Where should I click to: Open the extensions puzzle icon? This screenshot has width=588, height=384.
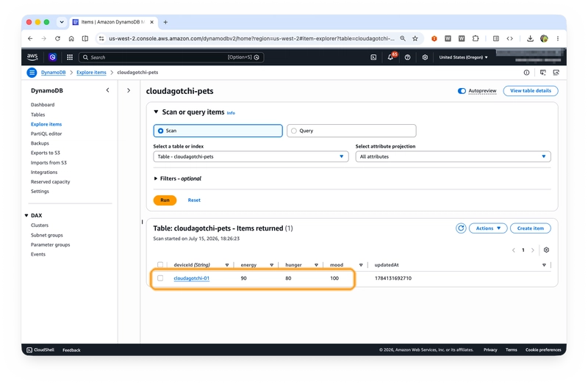[476, 39]
